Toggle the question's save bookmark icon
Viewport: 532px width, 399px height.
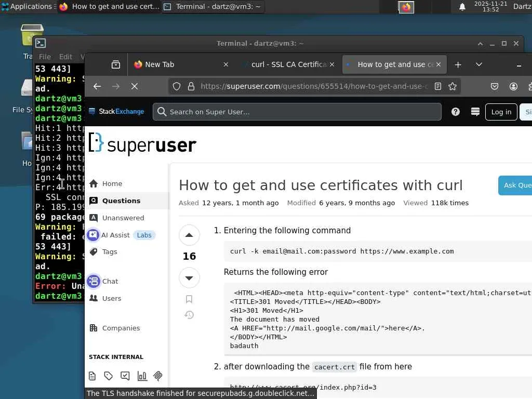tap(189, 299)
